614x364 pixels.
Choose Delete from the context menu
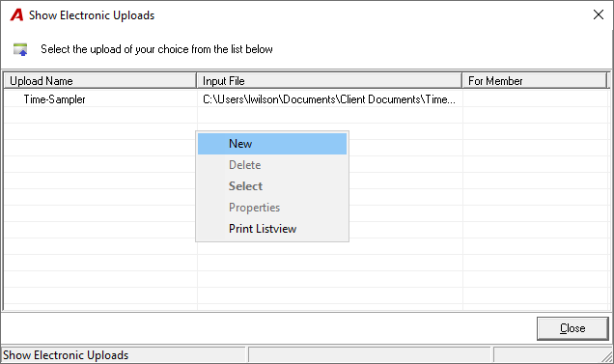coord(272,165)
